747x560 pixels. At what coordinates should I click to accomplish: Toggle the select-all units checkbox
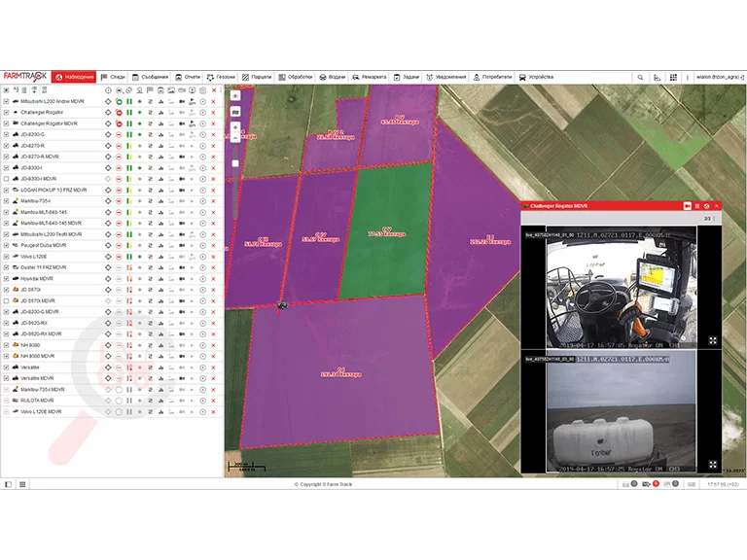tap(6, 90)
